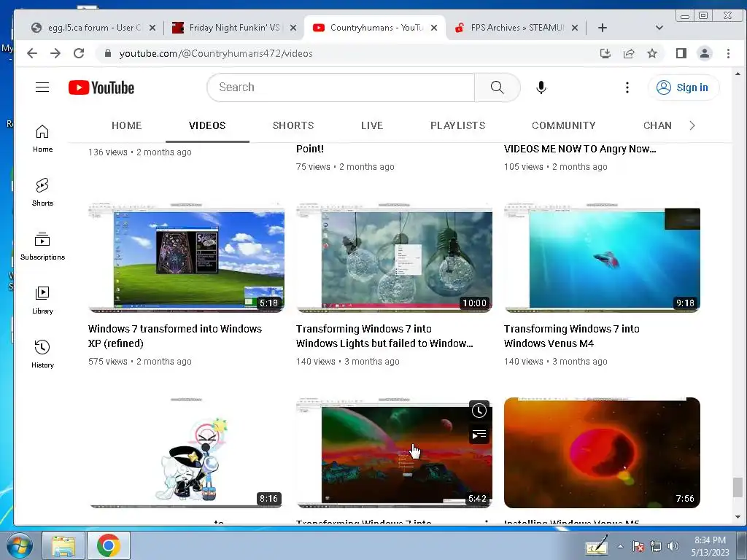Close the FPS Archives tab
The image size is (747, 560).
click(575, 28)
